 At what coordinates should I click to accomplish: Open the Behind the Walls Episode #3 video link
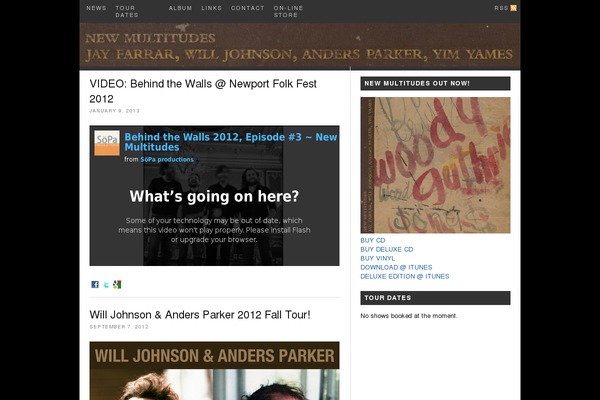(x=231, y=142)
